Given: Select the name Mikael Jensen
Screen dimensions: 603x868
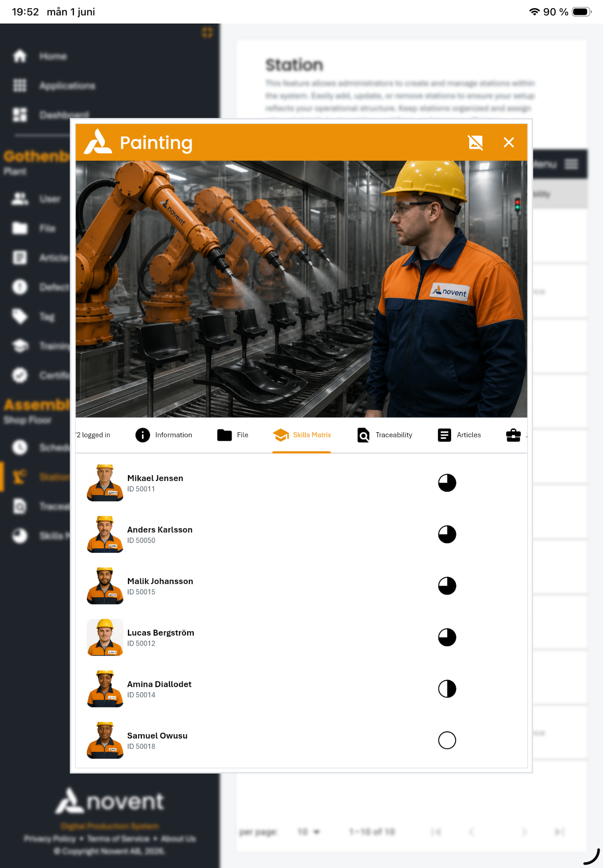Looking at the screenshot, I should pos(155,478).
